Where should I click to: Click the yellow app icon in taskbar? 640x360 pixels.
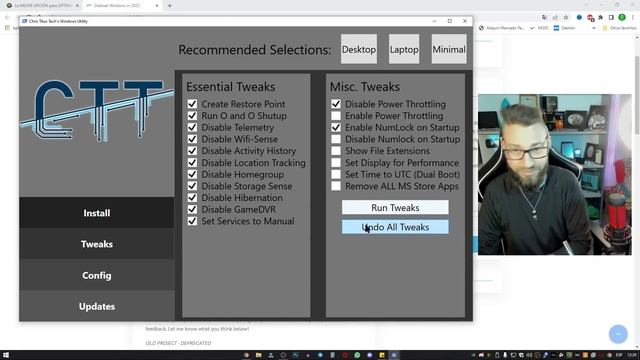pyautogui.click(x=382, y=355)
